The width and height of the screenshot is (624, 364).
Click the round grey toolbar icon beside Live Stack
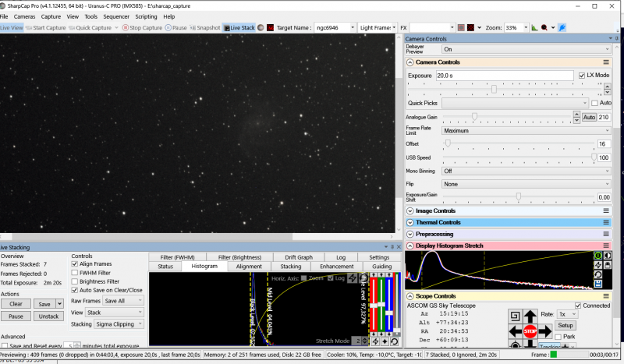pos(261,27)
